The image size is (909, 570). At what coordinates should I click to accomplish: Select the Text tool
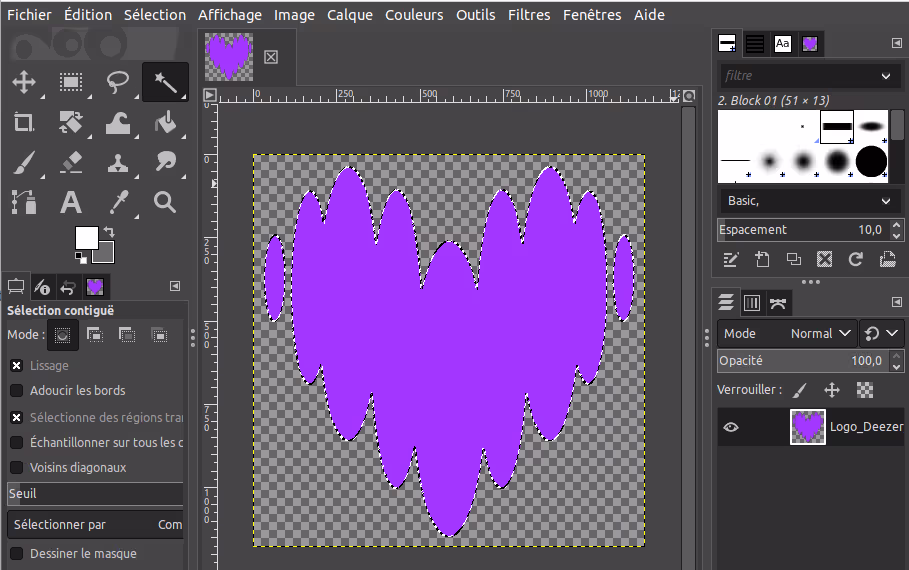pyautogui.click(x=71, y=202)
